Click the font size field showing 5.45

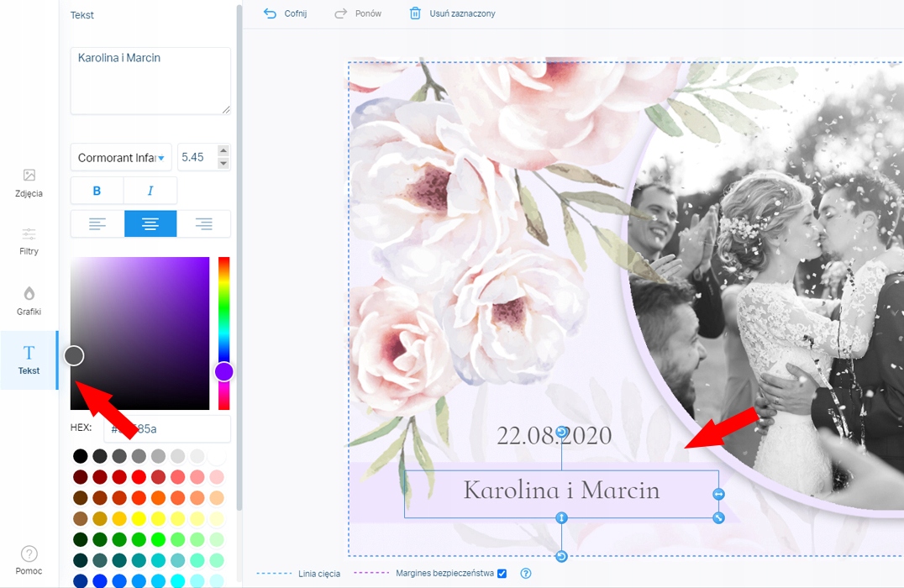pos(197,157)
